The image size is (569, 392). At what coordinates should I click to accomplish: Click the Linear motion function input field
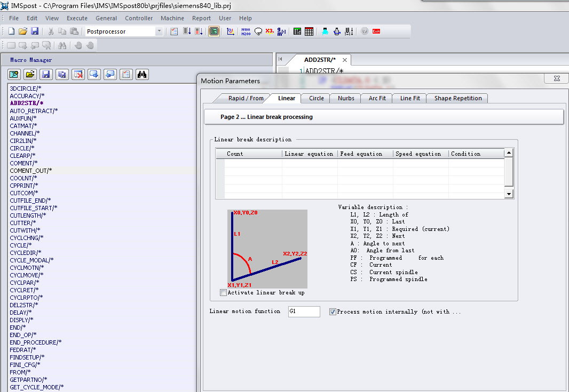304,311
